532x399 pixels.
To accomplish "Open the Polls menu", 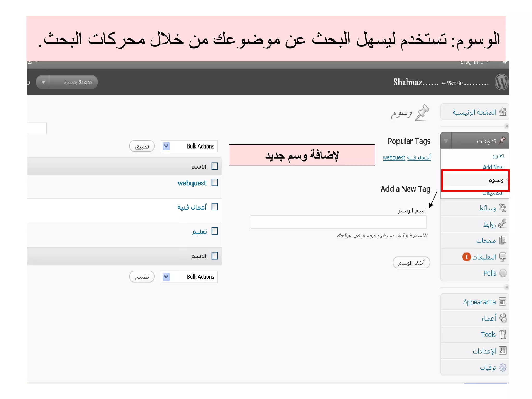I will (x=475, y=273).
